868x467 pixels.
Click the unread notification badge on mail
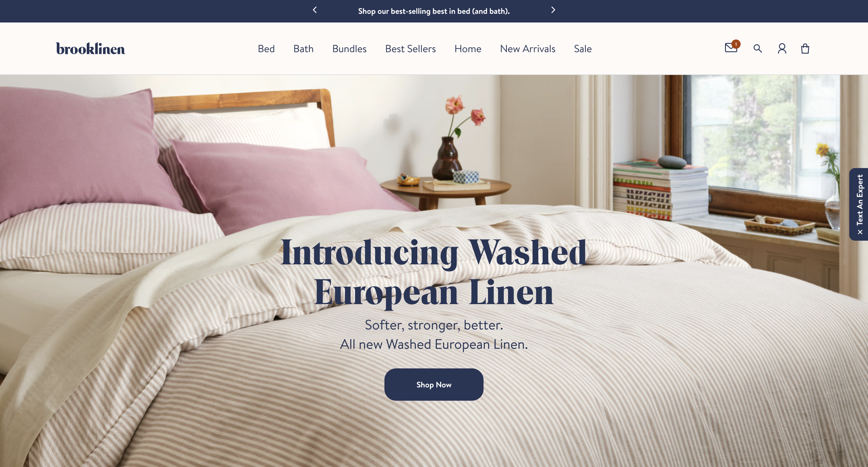(x=736, y=44)
